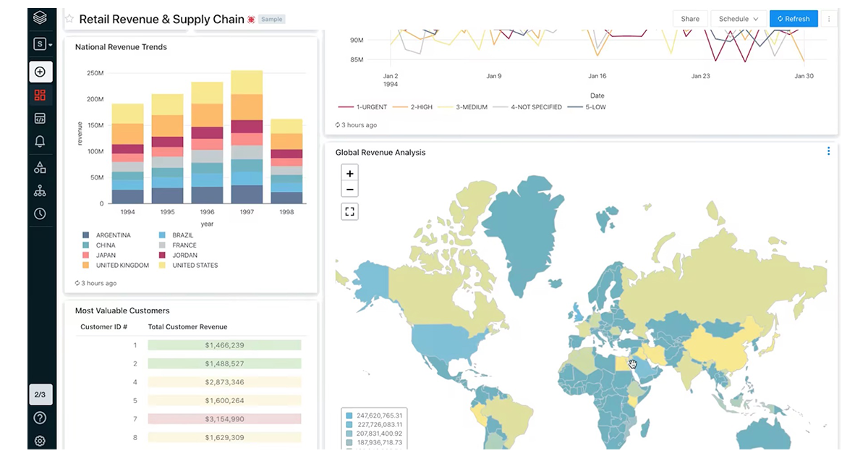Open the SQL warehouses hierarchy icon
The image size is (868, 456).
pyautogui.click(x=40, y=190)
